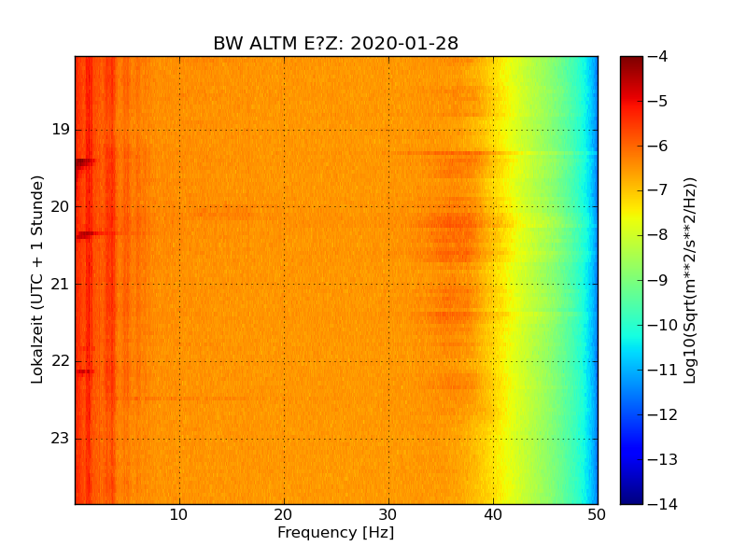Click the colorbar tick label −5
Screen dimensions: 747x560
coord(658,101)
